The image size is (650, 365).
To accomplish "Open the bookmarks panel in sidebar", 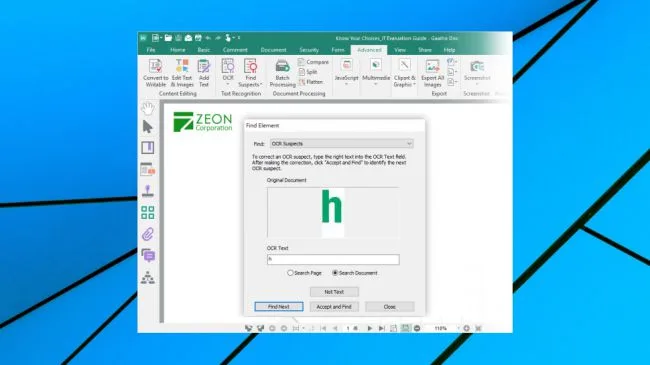I will pyautogui.click(x=148, y=148).
